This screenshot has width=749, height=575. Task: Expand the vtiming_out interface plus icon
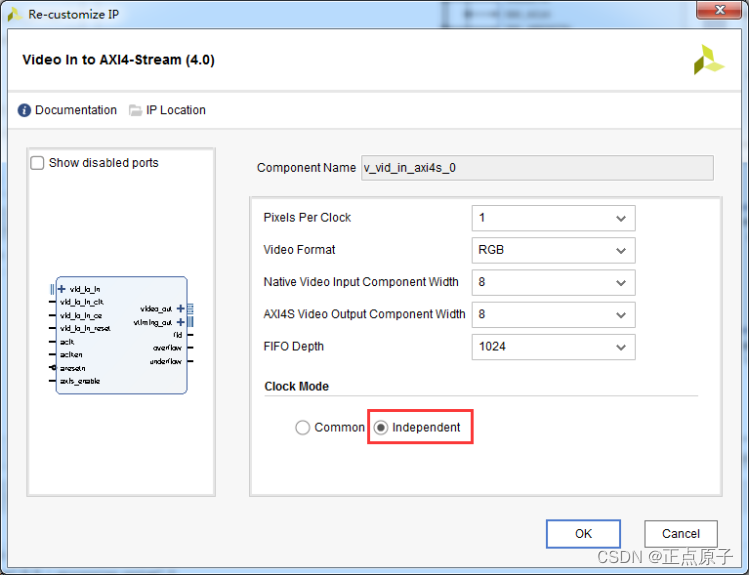pos(181,322)
